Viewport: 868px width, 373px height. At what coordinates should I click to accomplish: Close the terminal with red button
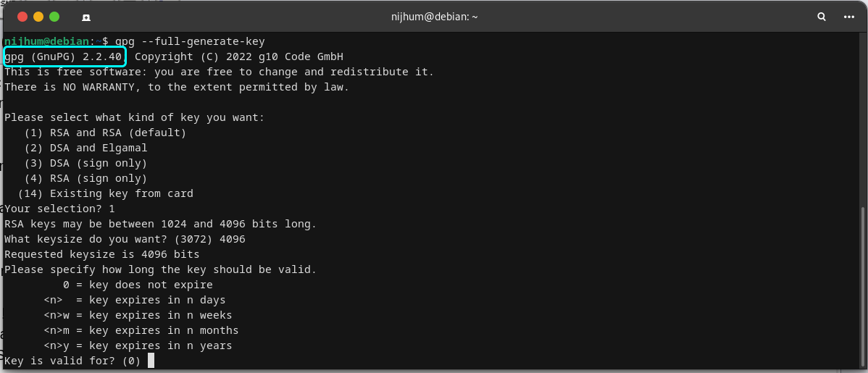22,17
